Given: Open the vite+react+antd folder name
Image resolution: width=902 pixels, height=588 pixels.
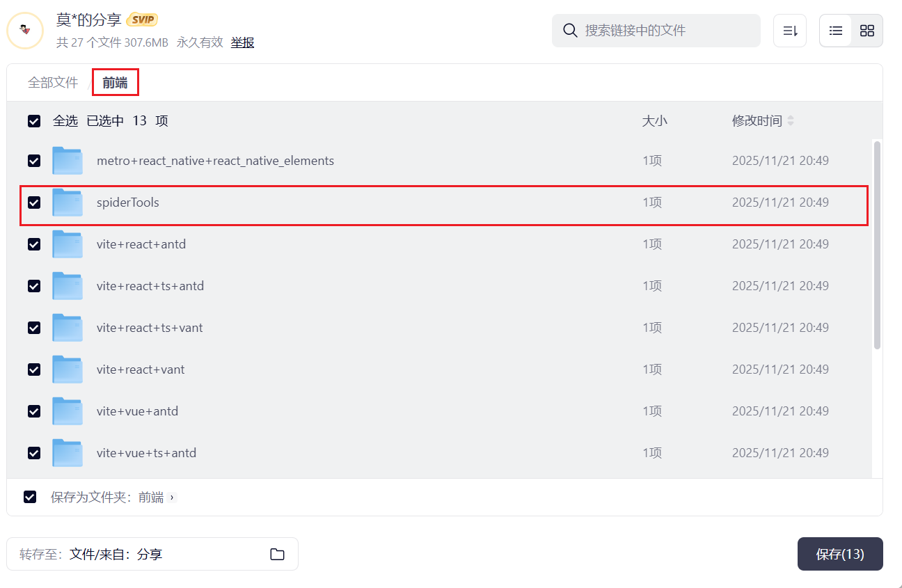Looking at the screenshot, I should pos(141,244).
